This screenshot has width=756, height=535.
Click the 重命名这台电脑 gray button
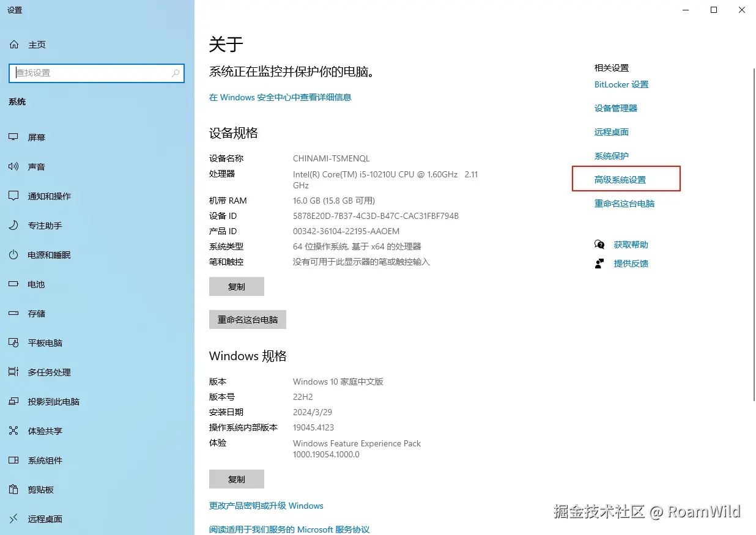tap(248, 319)
